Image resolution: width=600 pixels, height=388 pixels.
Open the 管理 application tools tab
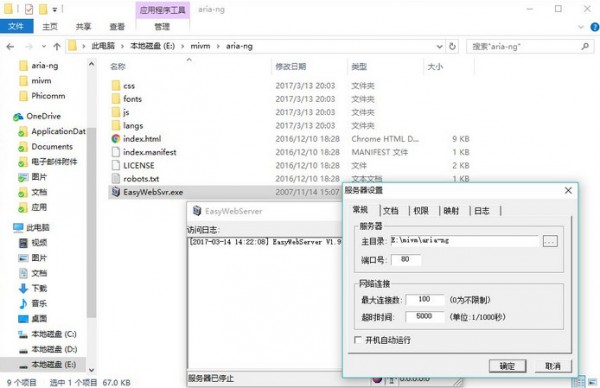coord(162,26)
